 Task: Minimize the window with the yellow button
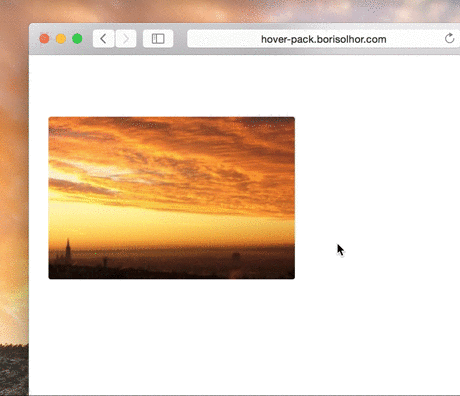coord(61,39)
